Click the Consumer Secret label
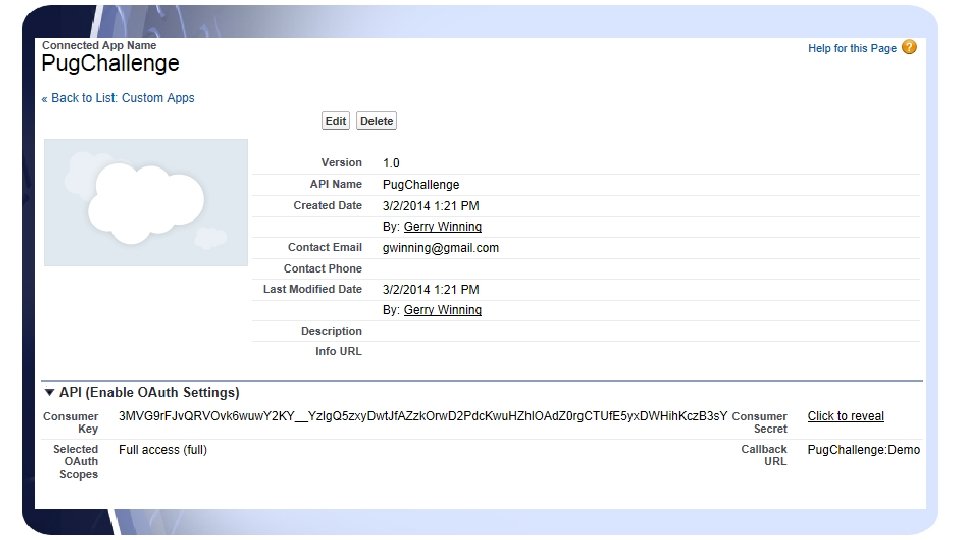 (760, 422)
